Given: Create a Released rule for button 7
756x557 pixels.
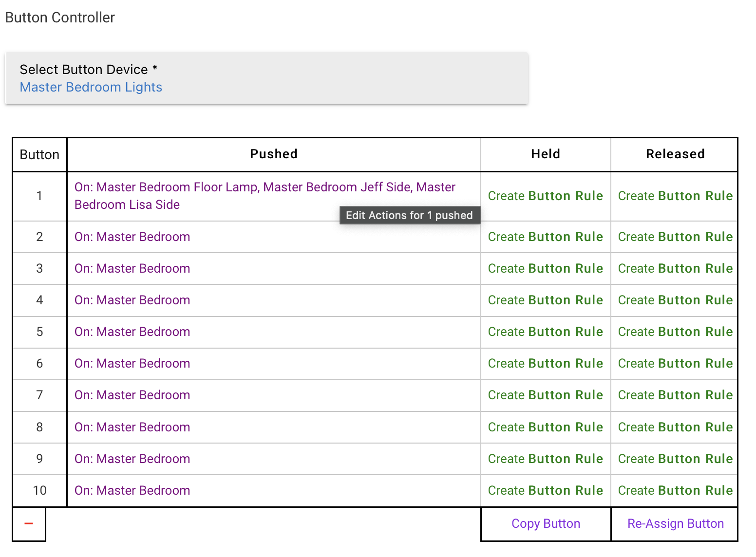Looking at the screenshot, I should 675,395.
